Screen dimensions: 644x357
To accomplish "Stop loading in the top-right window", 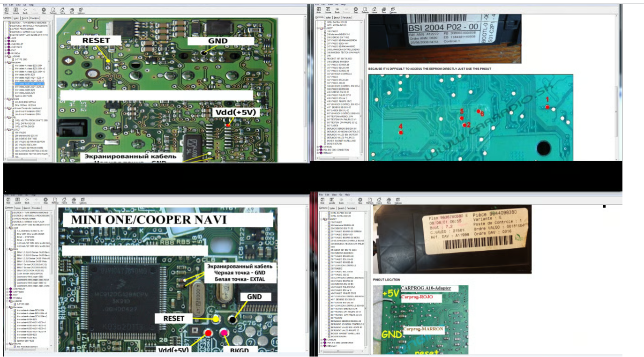I will coord(356,10).
